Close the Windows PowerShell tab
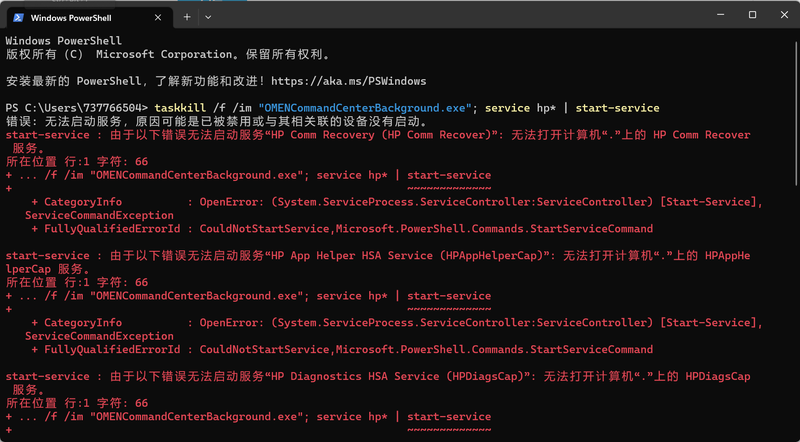Screen dimensions: 800x442 pos(159,17)
